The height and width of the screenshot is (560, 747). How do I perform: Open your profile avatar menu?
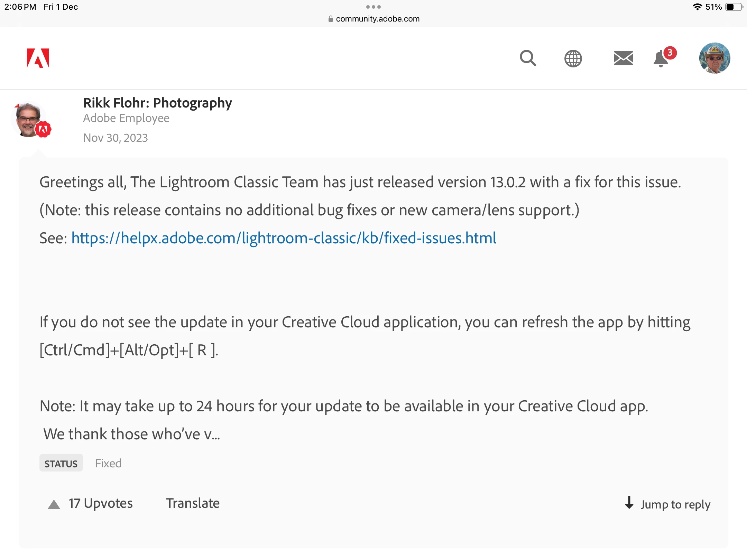pyautogui.click(x=714, y=58)
